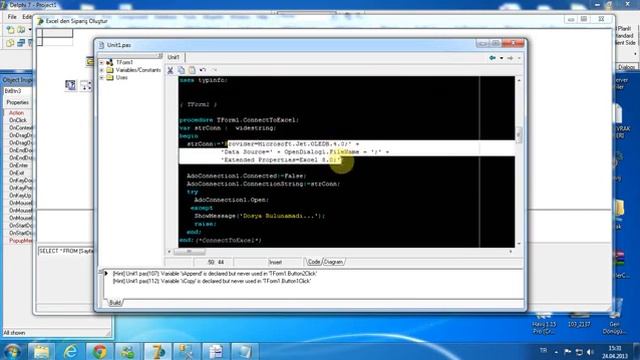Click the New Items icon in Delphi toolbar
This screenshot has height=360, width=640.
[11, 30]
